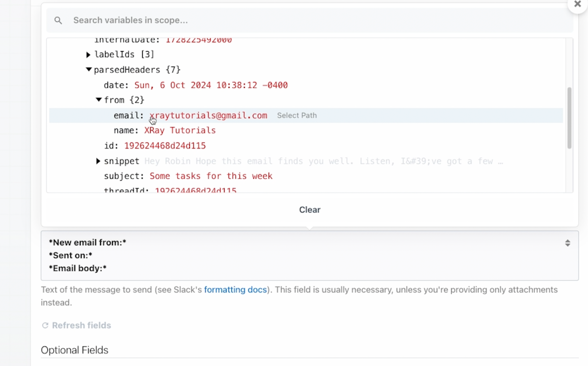Open Slack's formatting docs link
This screenshot has width=588, height=366.
point(235,290)
